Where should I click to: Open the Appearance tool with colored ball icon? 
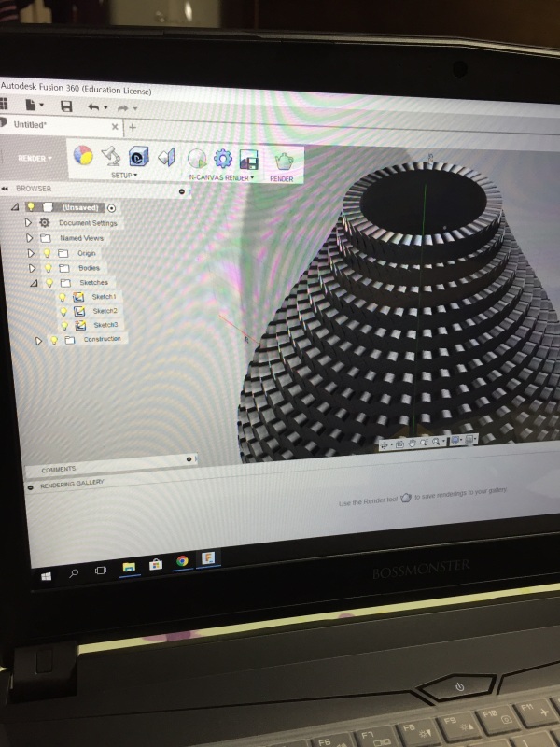point(83,155)
